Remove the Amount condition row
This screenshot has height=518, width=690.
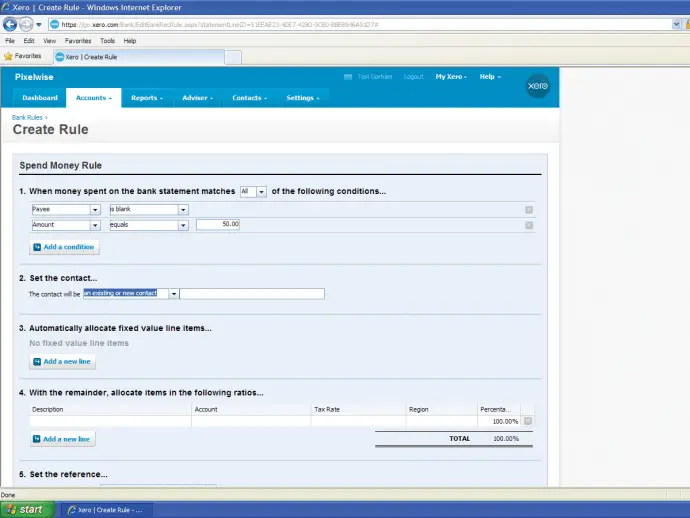point(529,225)
